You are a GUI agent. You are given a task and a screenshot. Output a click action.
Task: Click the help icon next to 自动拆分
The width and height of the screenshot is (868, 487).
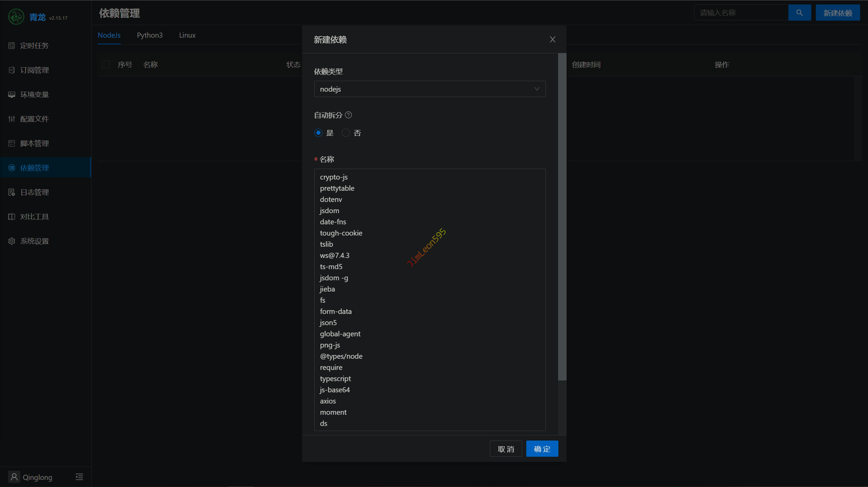pyautogui.click(x=348, y=115)
